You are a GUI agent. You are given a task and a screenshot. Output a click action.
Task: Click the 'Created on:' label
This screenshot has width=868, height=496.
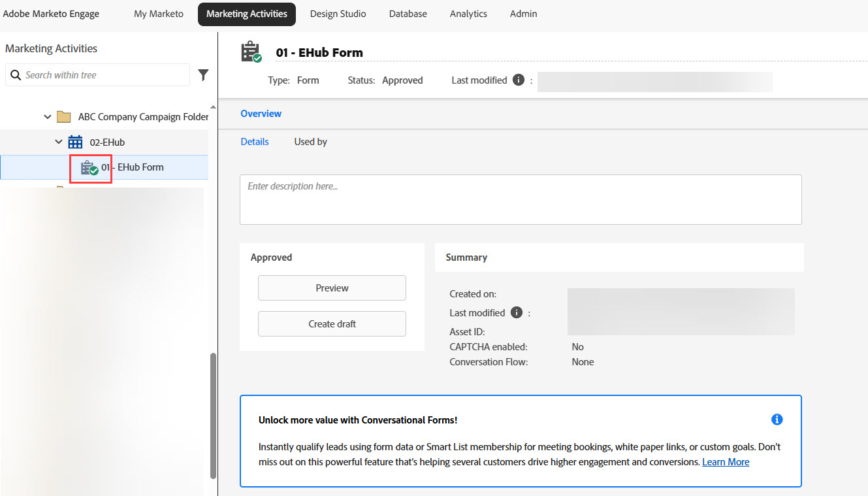point(473,294)
